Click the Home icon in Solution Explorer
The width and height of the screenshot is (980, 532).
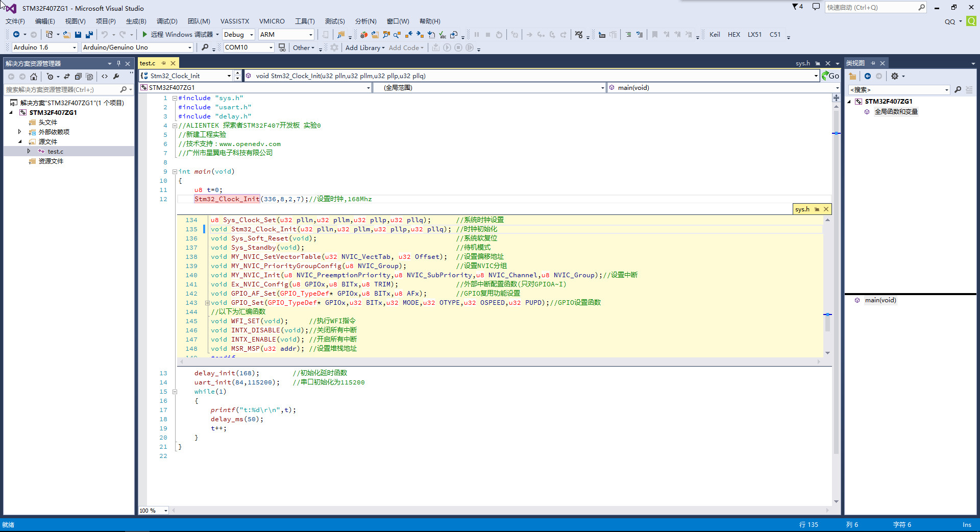(x=34, y=77)
